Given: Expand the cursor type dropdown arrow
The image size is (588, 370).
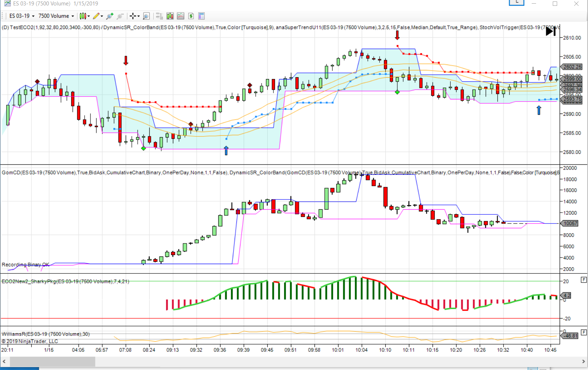Looking at the screenshot, I should coord(139,16).
